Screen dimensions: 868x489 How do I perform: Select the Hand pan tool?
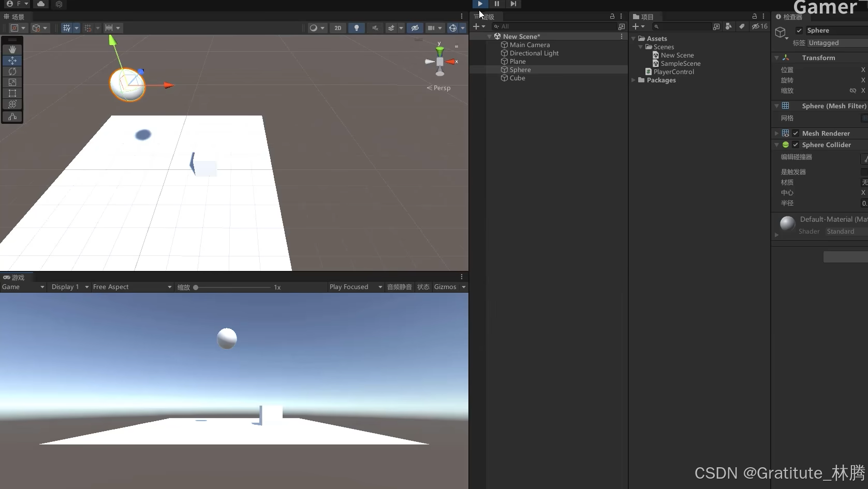pyautogui.click(x=12, y=50)
